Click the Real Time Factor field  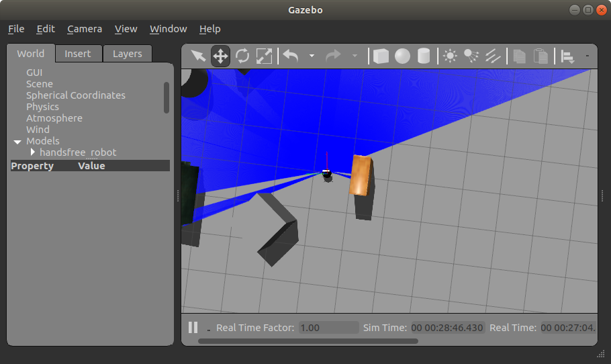pos(328,327)
